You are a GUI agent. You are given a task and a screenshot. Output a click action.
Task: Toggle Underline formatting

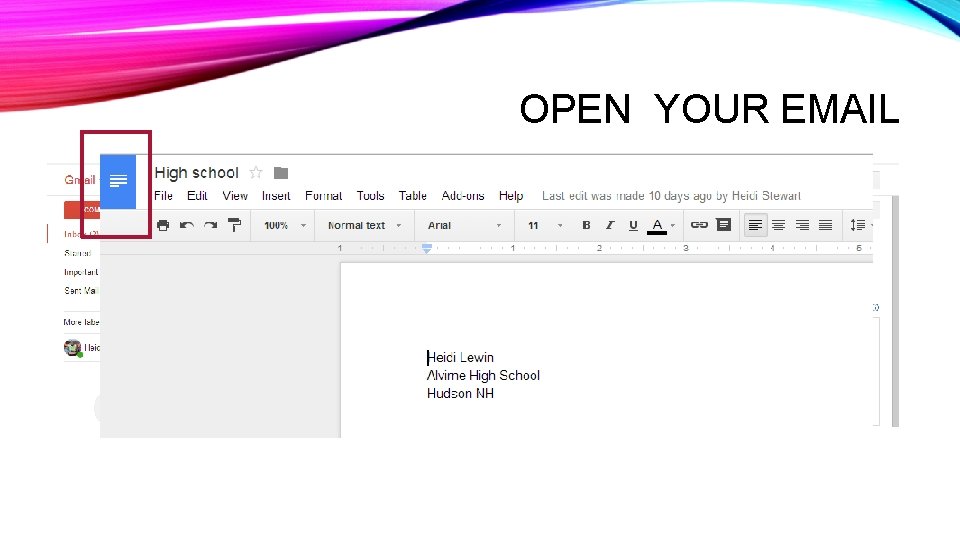(633, 225)
